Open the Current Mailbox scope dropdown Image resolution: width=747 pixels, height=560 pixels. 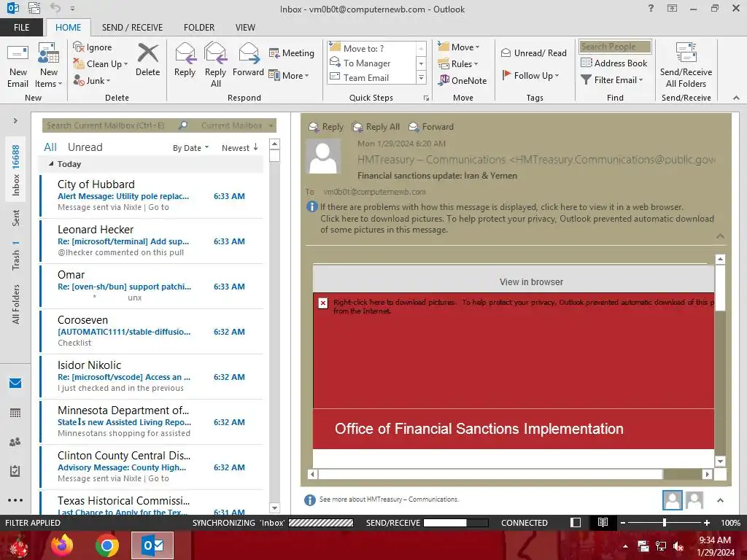[237, 125]
